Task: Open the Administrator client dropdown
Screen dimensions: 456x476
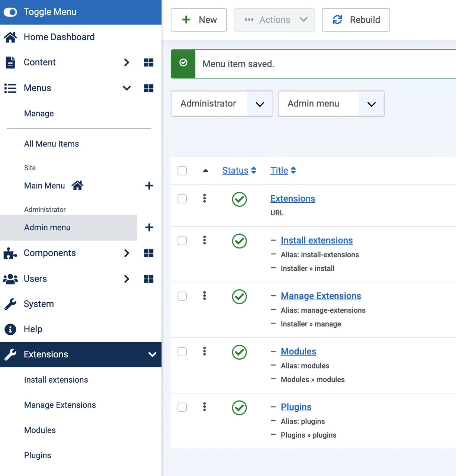Action: pyautogui.click(x=222, y=104)
